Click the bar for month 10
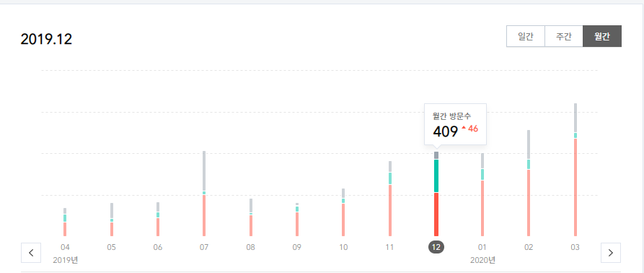The width and height of the screenshot is (644, 273). 343,212
